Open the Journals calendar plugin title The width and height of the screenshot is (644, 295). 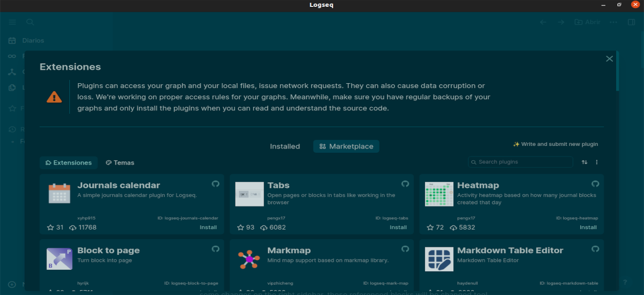coord(119,186)
